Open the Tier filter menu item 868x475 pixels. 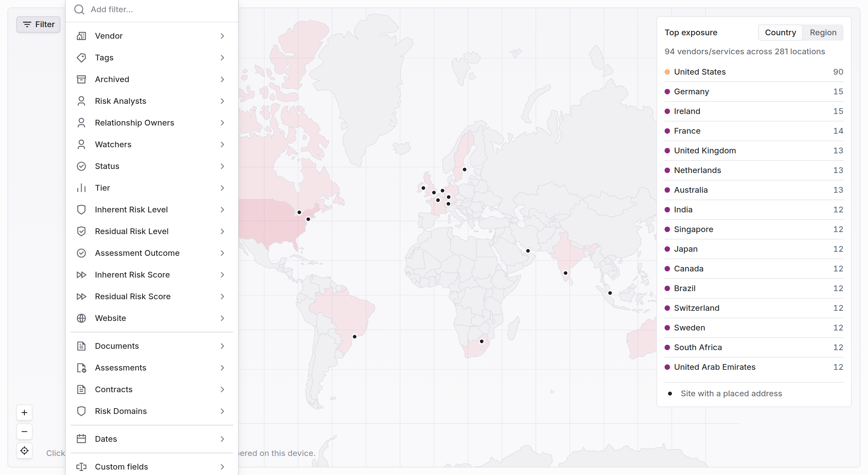(x=152, y=188)
